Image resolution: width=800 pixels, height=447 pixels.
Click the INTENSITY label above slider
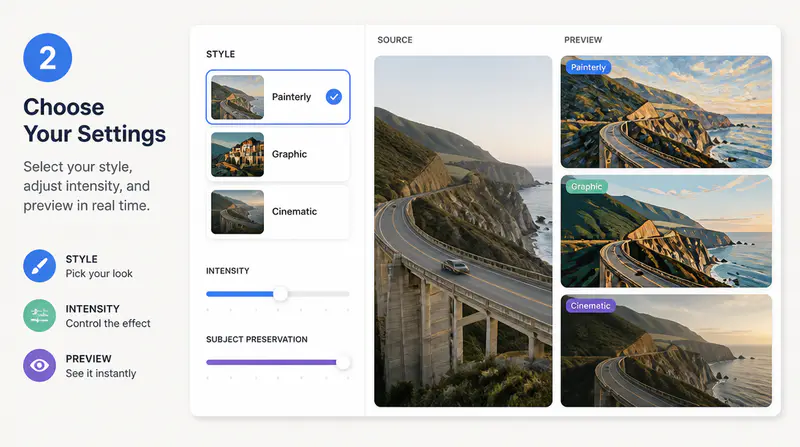228,271
